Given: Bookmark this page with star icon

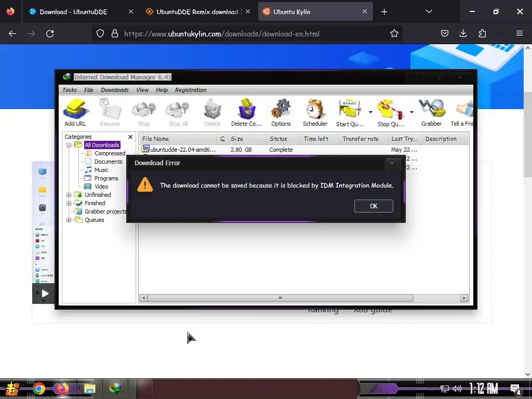Looking at the screenshot, I should (x=394, y=34).
